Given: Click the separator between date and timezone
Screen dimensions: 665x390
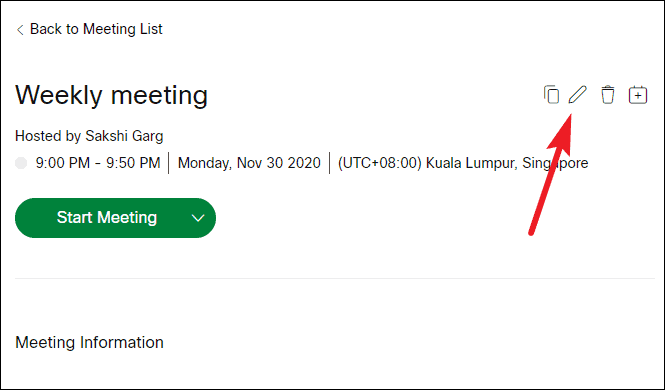Looking at the screenshot, I should click(x=330, y=163).
